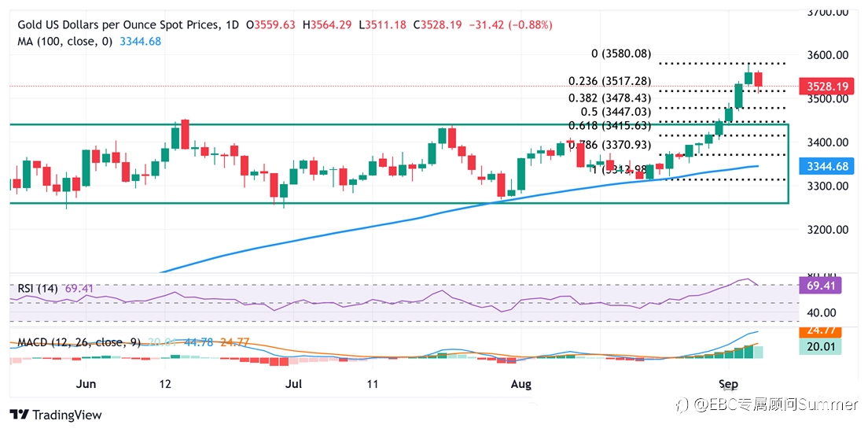Click the 0.382 (3478.43) Fibonacci level label
Image resolution: width=868 pixels, height=432 pixels.
(610, 98)
